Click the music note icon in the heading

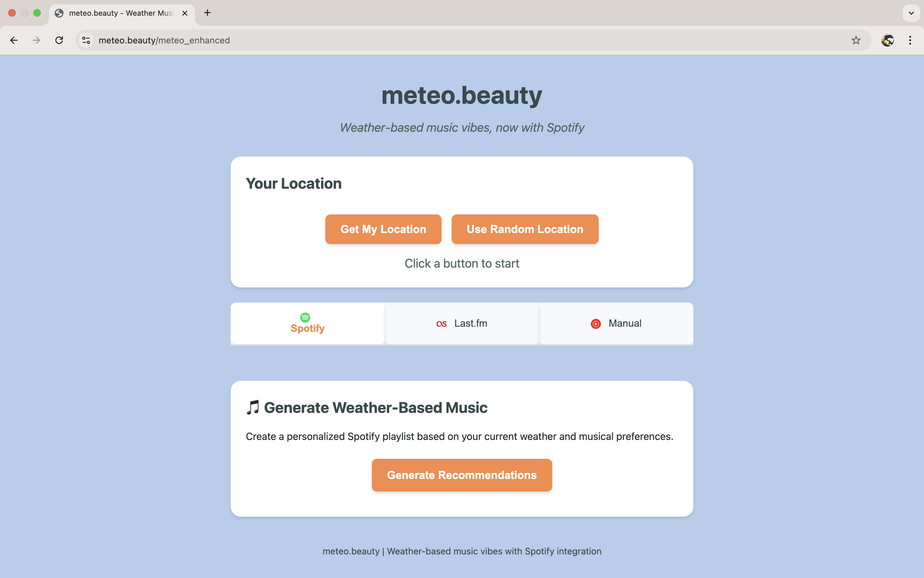point(253,408)
